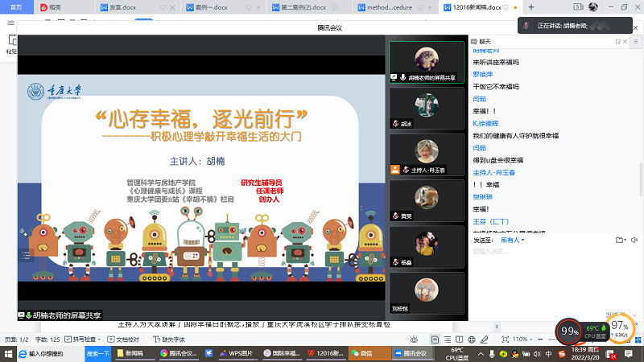Open the Windows notification center
The height and width of the screenshot is (362, 644).
(629, 354)
